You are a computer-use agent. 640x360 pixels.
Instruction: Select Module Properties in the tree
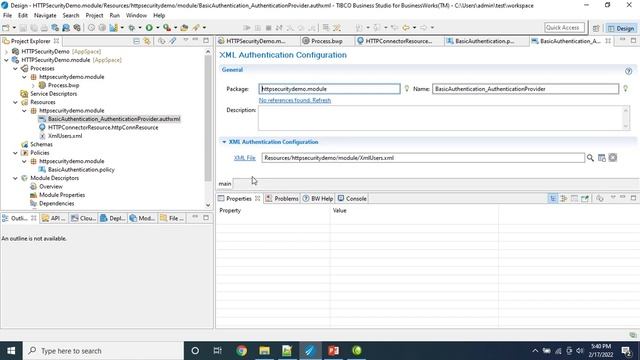click(x=62, y=195)
